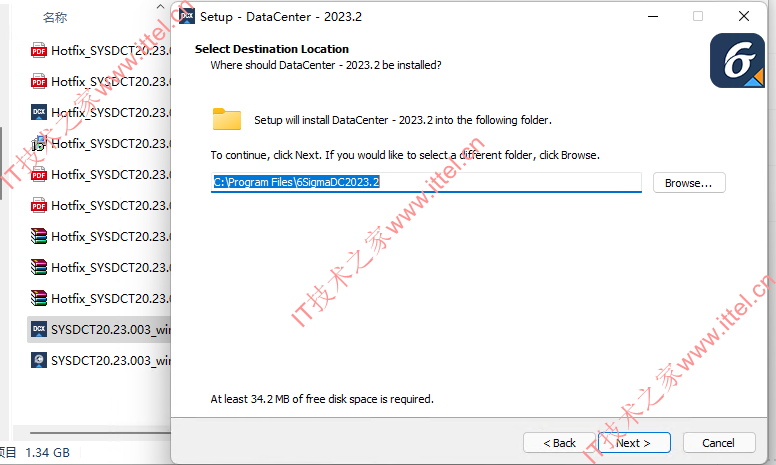Click the destination folder path field
This screenshot has height=465, width=776.
426,182
